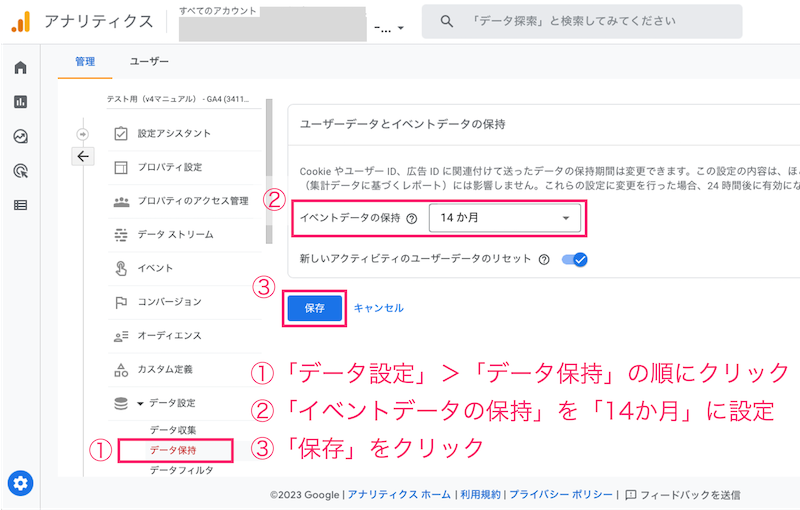Switch to the 管理 tab

(x=85, y=62)
